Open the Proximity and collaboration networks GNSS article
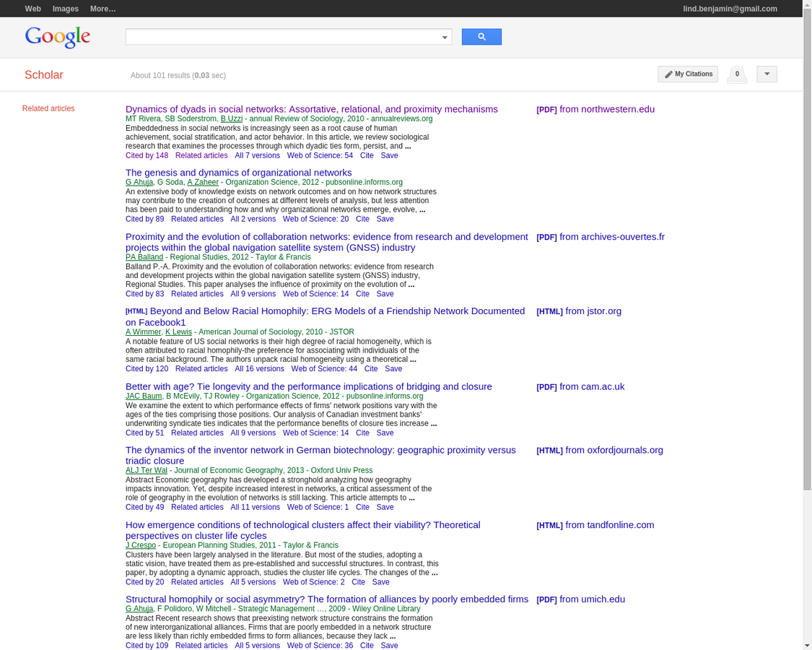The image size is (812, 650). tap(327, 242)
